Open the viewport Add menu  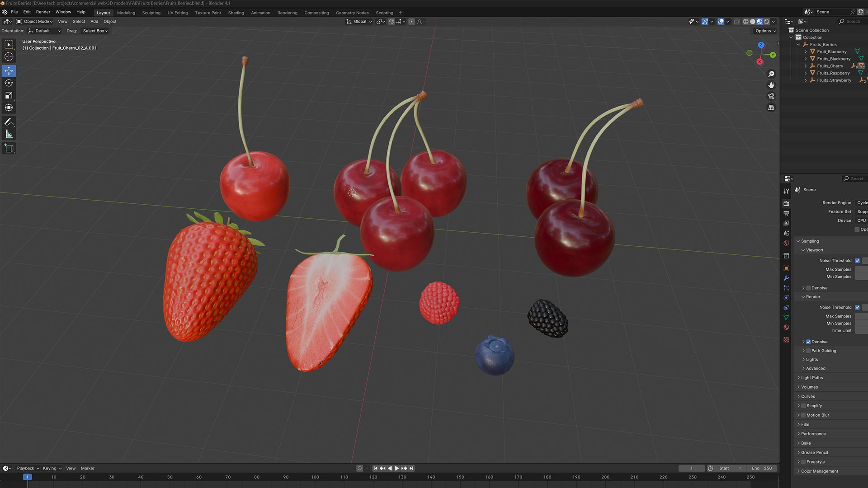pyautogui.click(x=94, y=21)
